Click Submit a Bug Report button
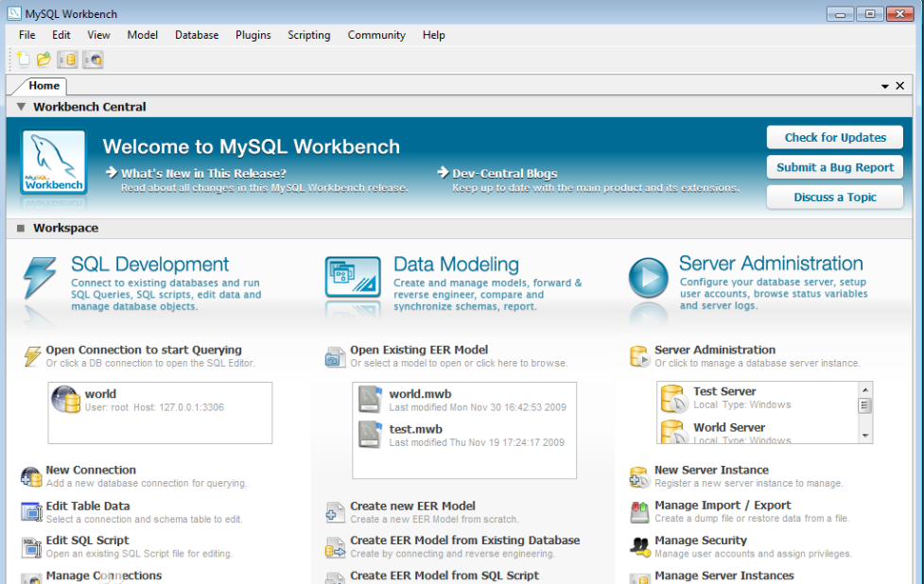This screenshot has width=924, height=584. pos(835,167)
